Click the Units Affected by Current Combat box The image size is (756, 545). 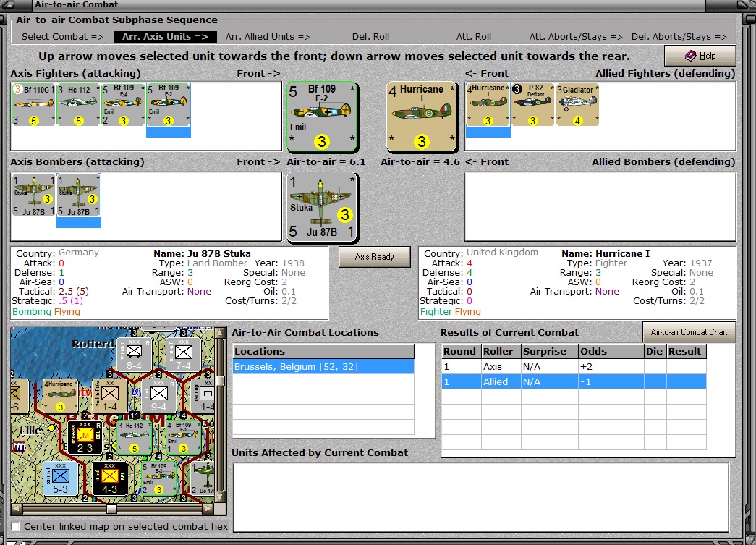point(480,497)
